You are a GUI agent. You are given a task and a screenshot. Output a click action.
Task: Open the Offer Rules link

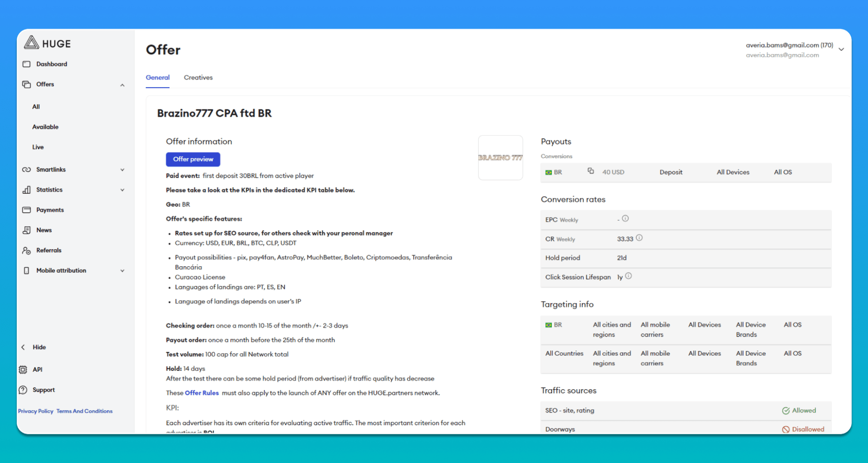coord(201,393)
